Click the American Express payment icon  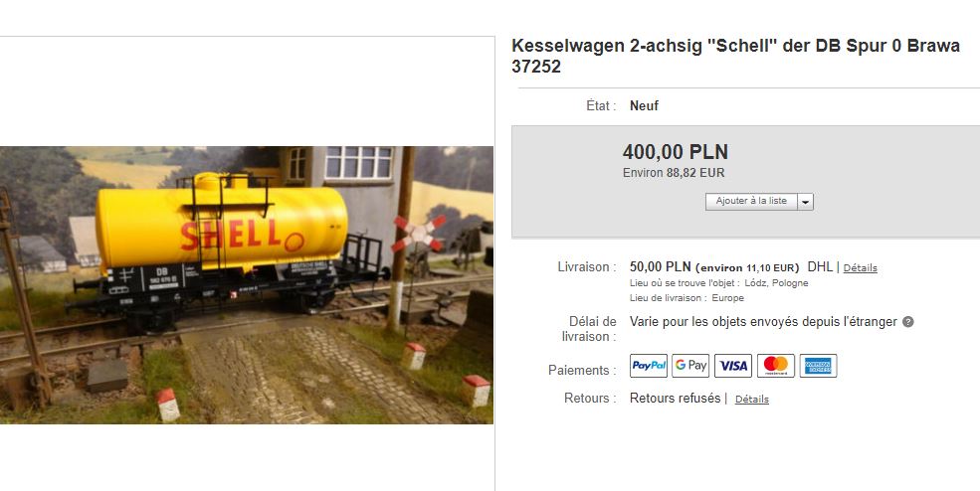pyautogui.click(x=818, y=366)
